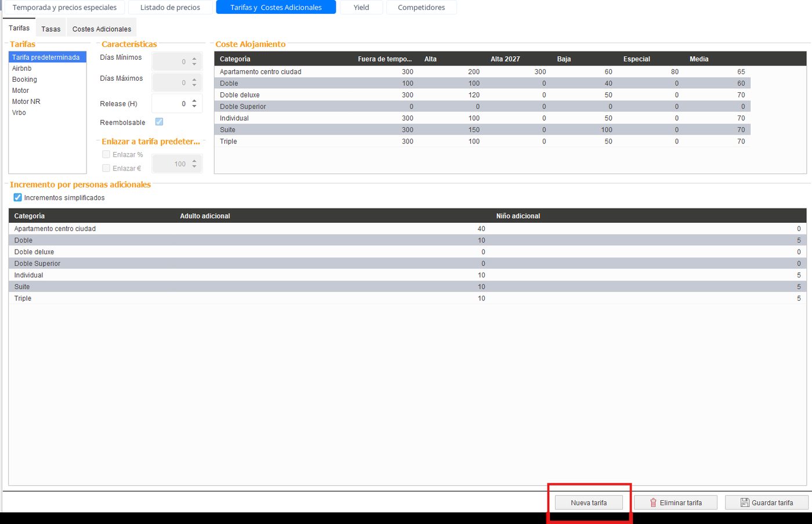Open the Costes Adicionales sub-tab
The image size is (812, 524).
(101, 29)
